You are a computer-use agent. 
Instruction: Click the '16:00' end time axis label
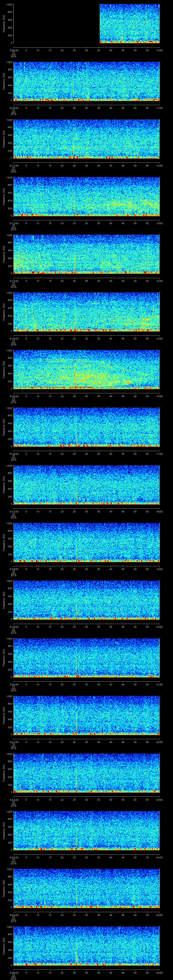pyautogui.click(x=159, y=396)
